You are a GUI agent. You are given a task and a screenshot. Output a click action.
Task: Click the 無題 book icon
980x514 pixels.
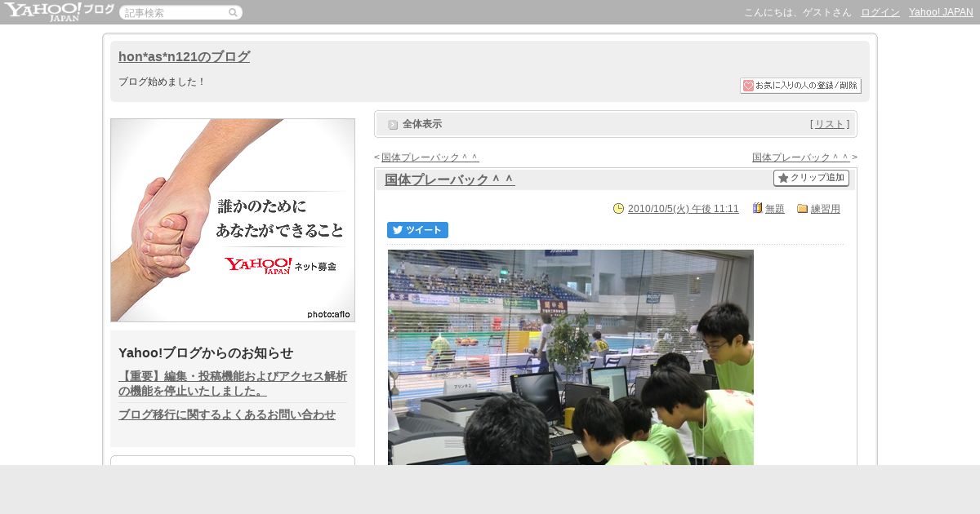pyautogui.click(x=757, y=209)
